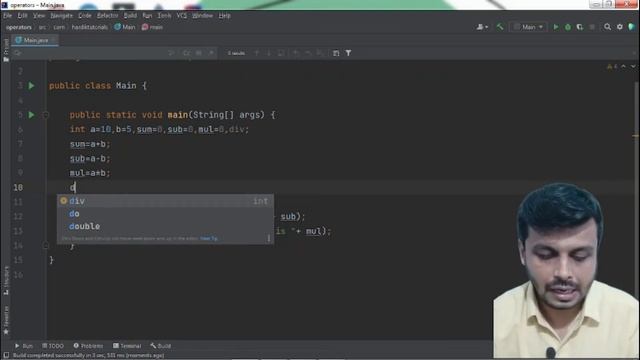Select the Main.java editor tab

34,40
